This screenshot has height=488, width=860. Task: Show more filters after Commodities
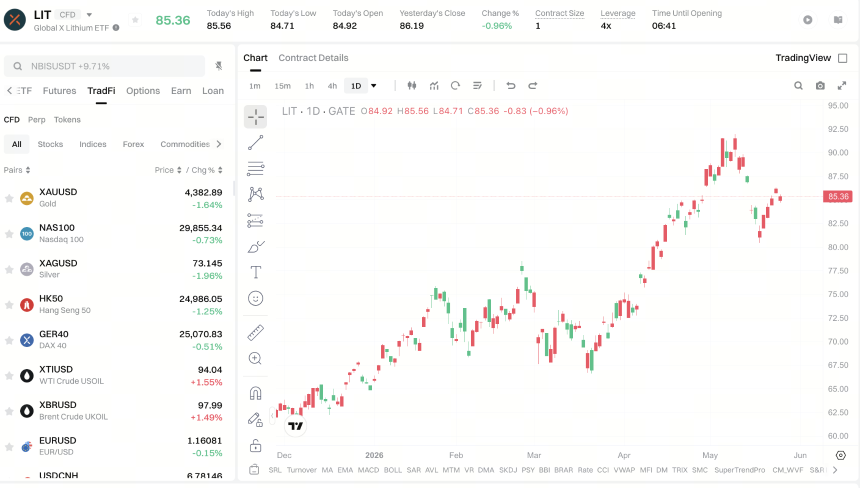219,144
